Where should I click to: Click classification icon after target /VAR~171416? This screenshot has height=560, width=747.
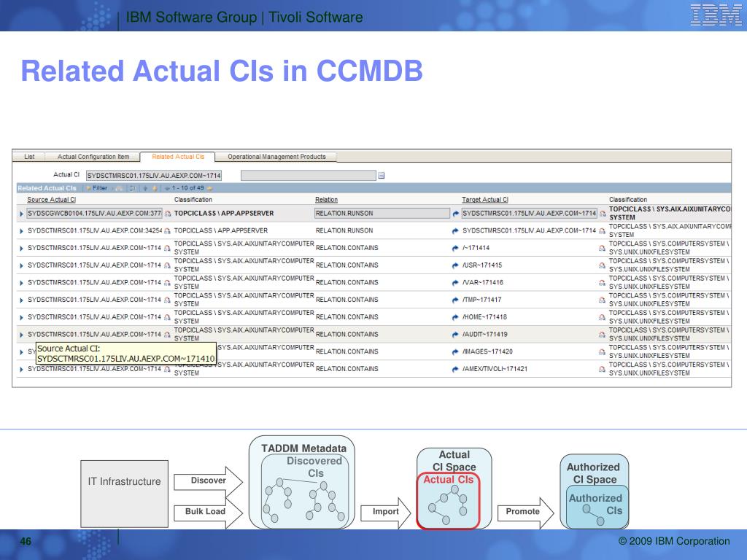[x=602, y=282]
